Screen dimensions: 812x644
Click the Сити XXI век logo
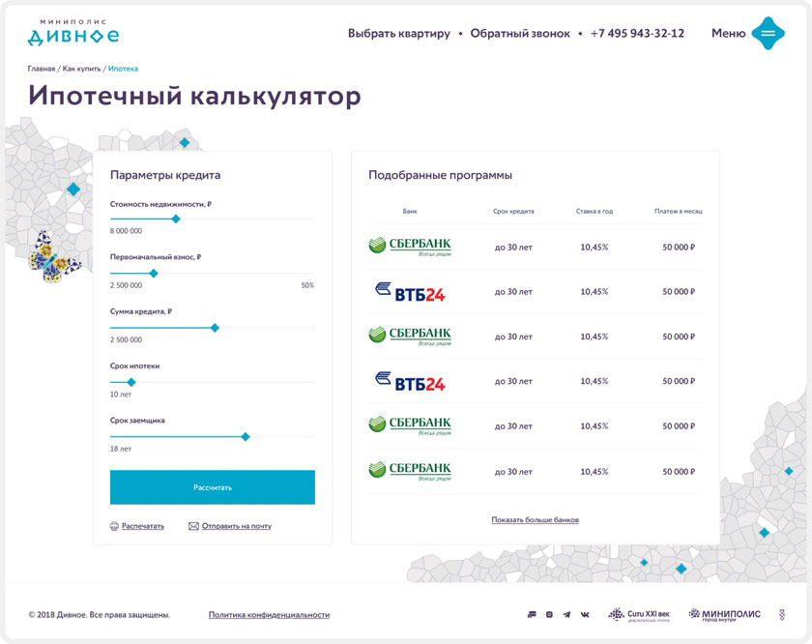pyautogui.click(x=639, y=614)
